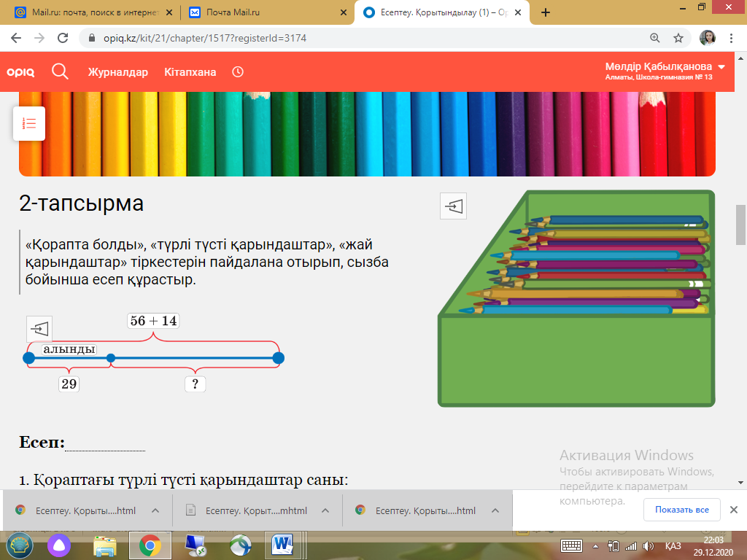Expand options for first .html download
Viewport: 747px width, 560px height.
155,510
